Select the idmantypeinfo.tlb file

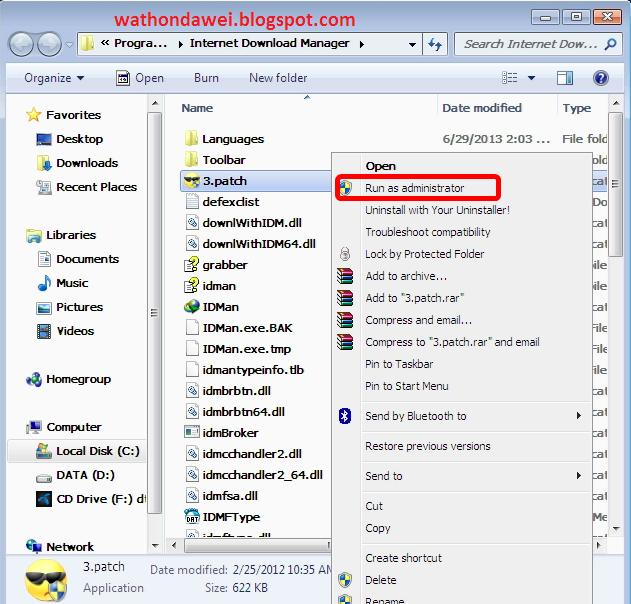[253, 370]
